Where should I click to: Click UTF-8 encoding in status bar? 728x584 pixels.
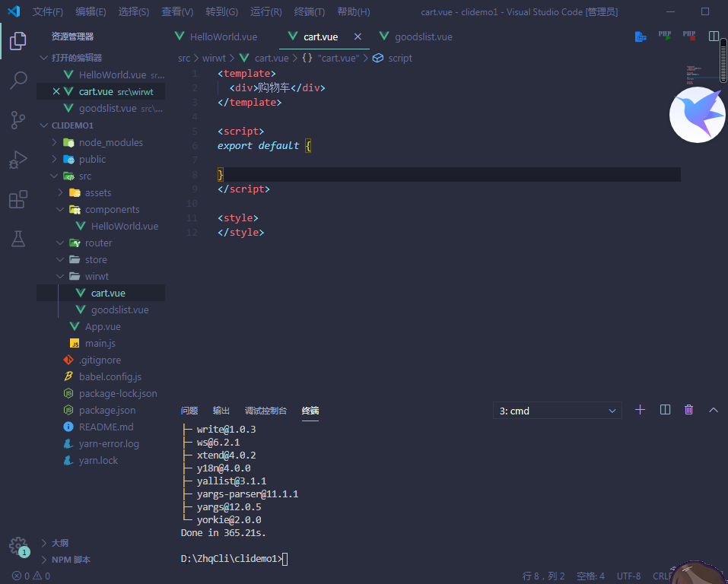coord(628,576)
